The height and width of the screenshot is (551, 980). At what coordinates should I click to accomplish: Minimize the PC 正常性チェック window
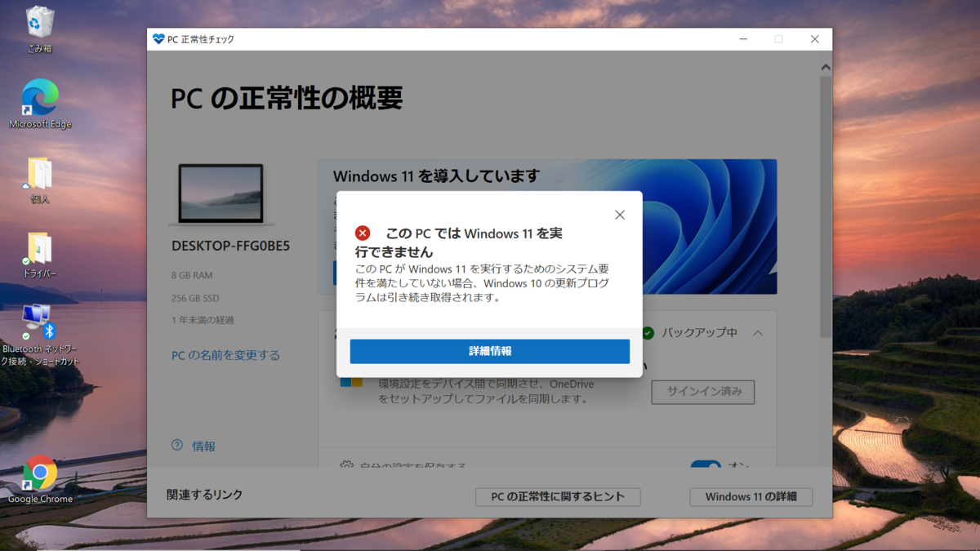click(743, 39)
